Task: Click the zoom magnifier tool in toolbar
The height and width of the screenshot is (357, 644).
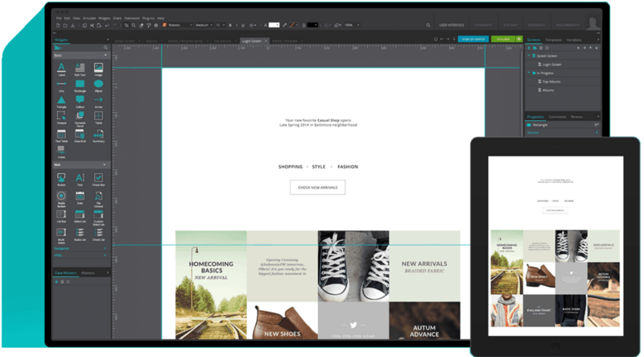Action: pos(134,26)
